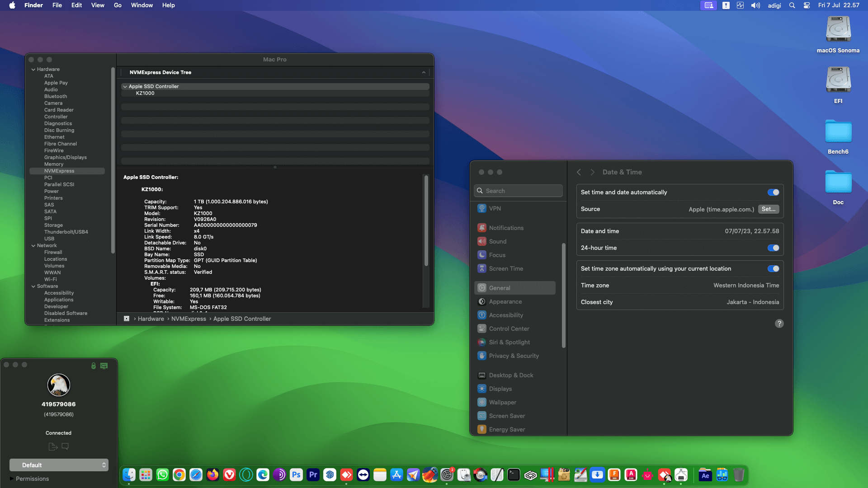Expand the Permissions disclosure triangle
The width and height of the screenshot is (868, 488).
[x=12, y=479]
